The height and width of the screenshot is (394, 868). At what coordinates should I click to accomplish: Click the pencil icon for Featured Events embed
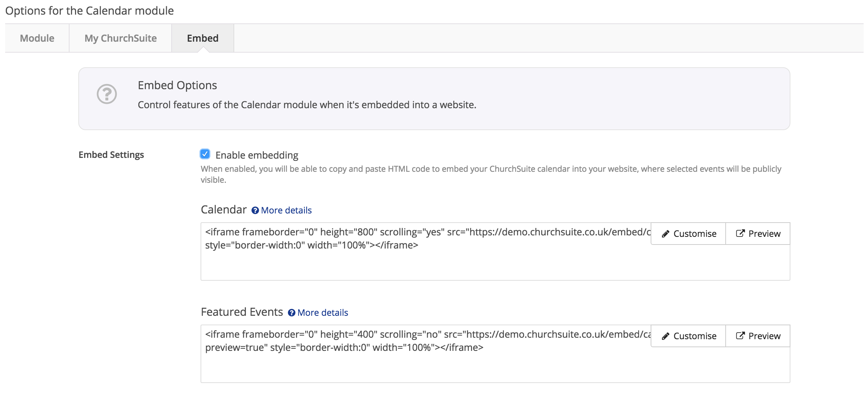(665, 336)
